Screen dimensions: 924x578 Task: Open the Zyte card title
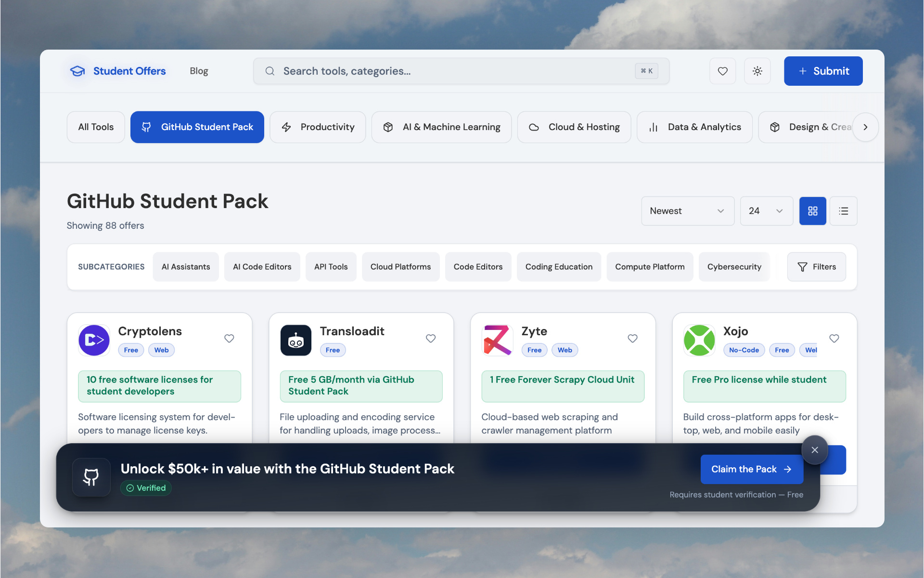534,331
